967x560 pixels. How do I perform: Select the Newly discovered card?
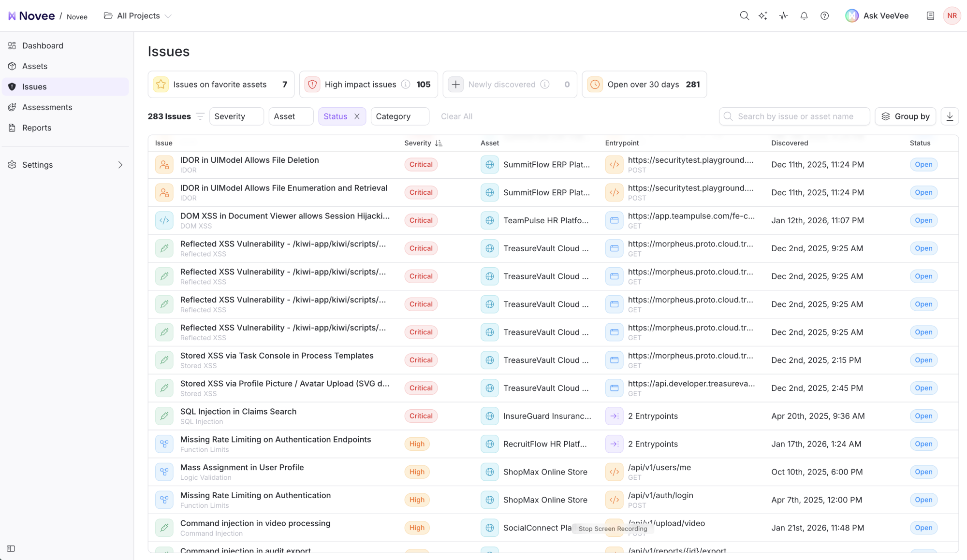coord(510,85)
